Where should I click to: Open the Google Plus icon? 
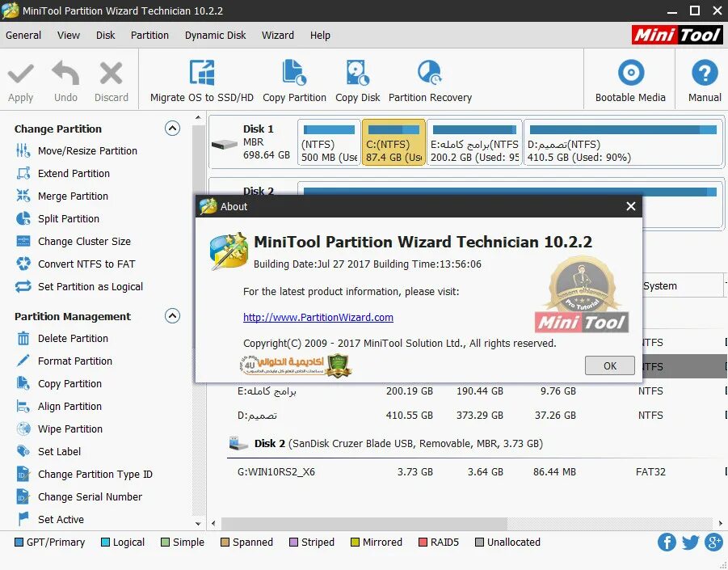point(713,543)
